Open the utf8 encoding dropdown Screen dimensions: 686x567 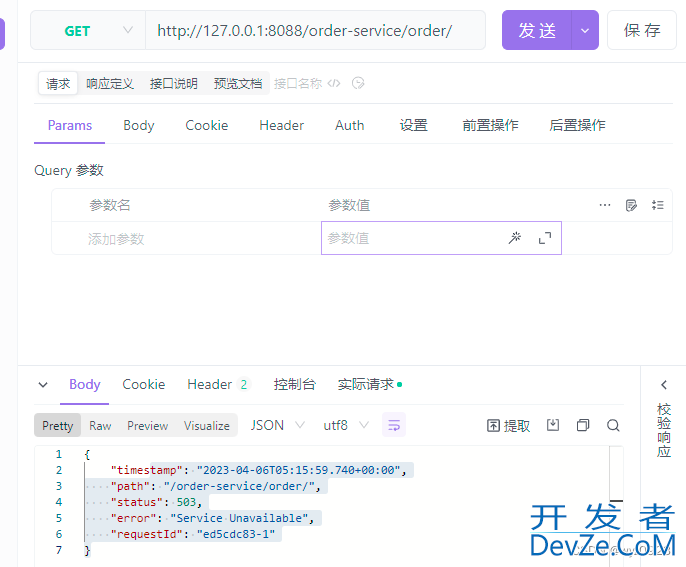point(346,425)
